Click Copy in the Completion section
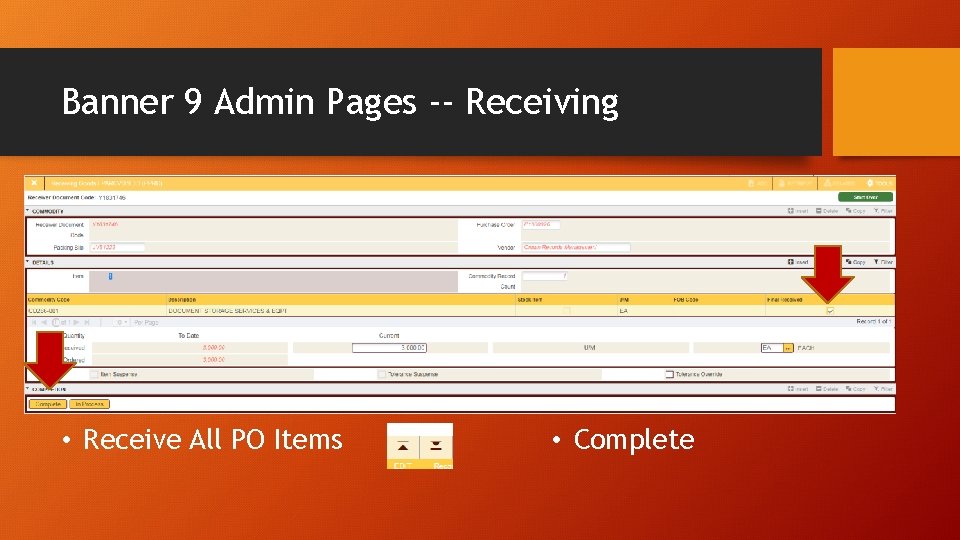960x540 pixels. pyautogui.click(x=855, y=389)
